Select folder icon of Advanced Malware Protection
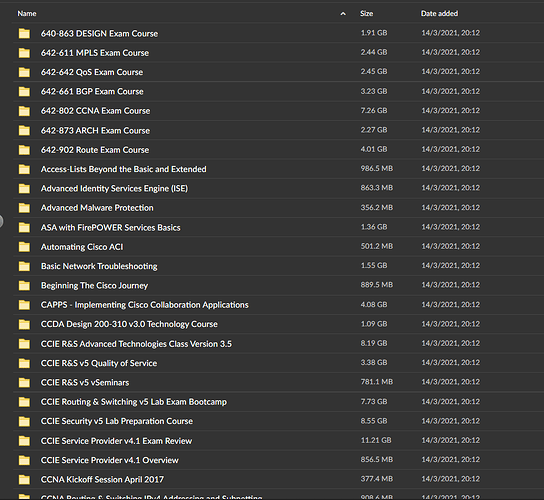Viewport: 544px width, 500px height. pos(24,208)
